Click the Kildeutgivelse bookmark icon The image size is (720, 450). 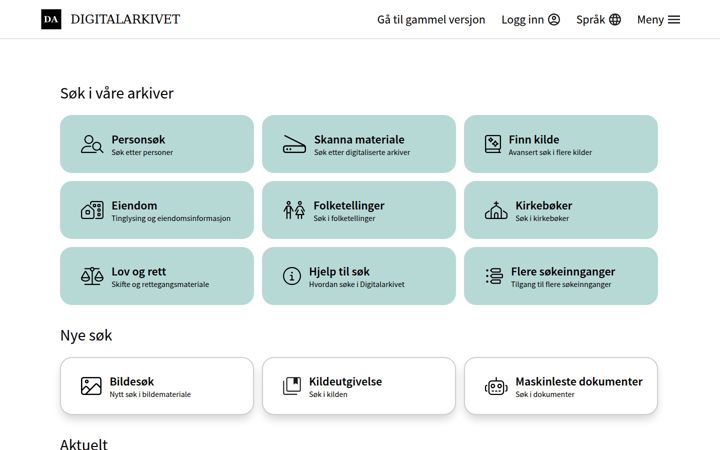(292, 386)
